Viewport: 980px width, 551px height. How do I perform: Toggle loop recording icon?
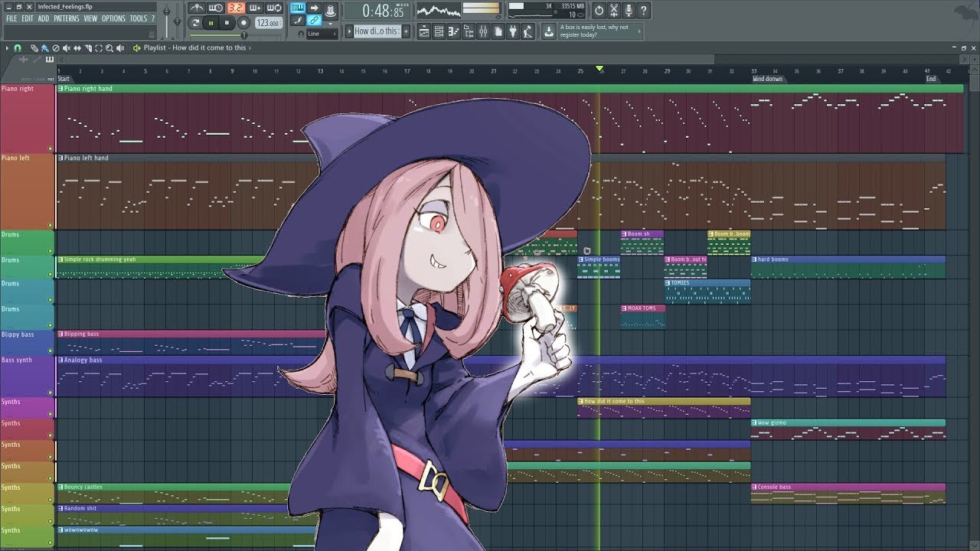[273, 8]
